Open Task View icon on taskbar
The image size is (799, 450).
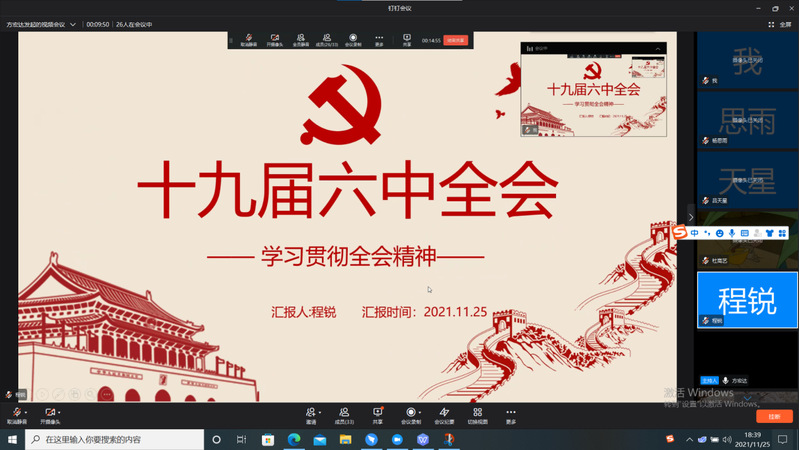(242, 439)
